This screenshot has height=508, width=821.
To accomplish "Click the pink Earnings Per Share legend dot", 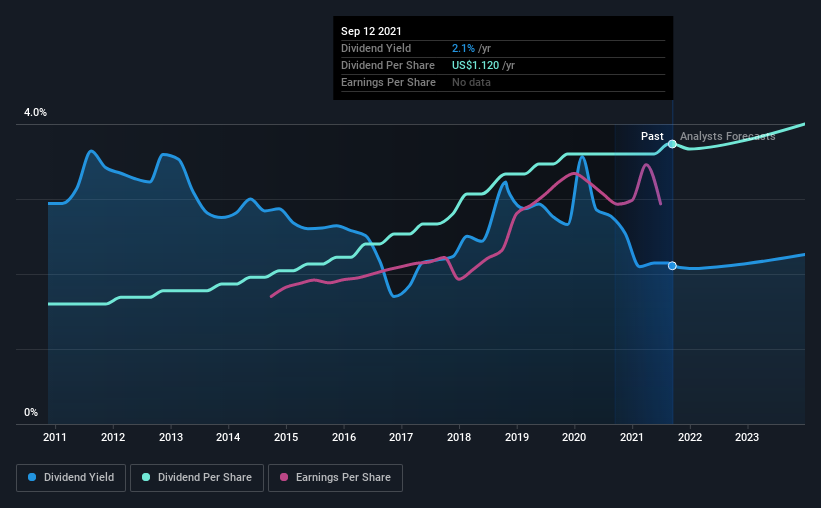I will click(284, 477).
